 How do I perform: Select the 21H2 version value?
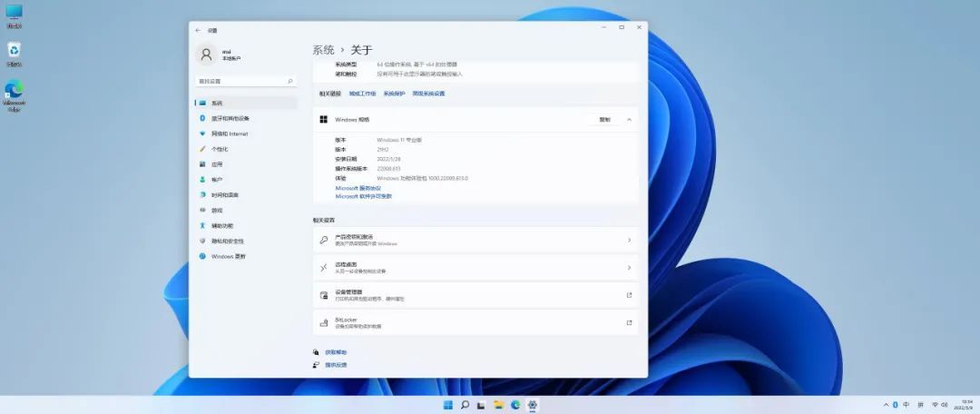tap(383, 150)
